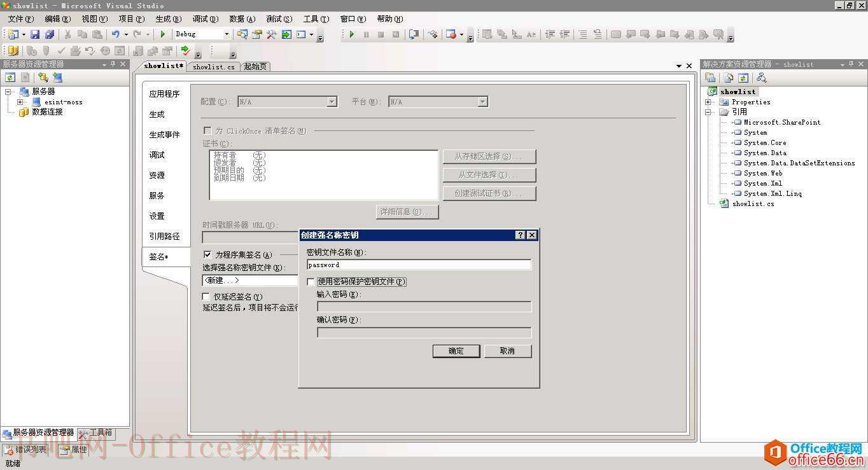Click the Save All icon
This screenshot has height=470, width=868.
pos(49,34)
